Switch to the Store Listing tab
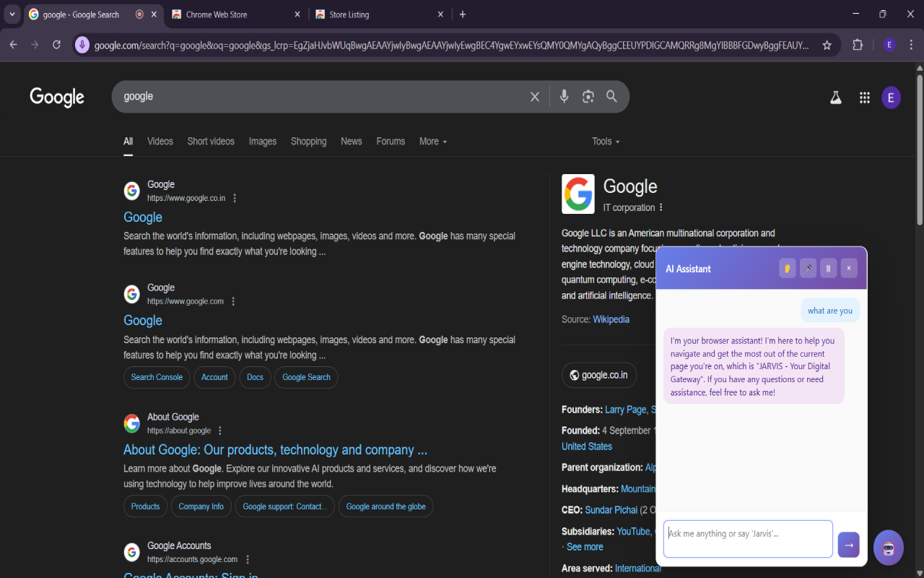 380,14
